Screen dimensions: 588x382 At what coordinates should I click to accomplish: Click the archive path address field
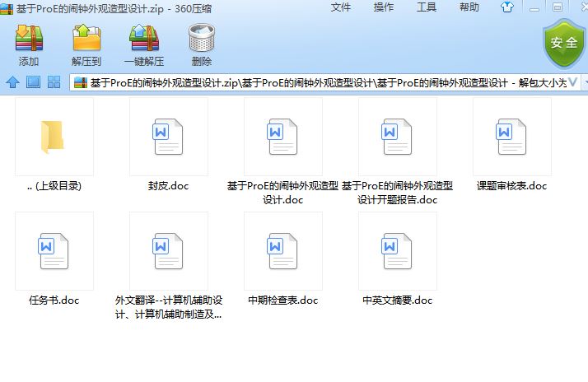click(x=329, y=83)
